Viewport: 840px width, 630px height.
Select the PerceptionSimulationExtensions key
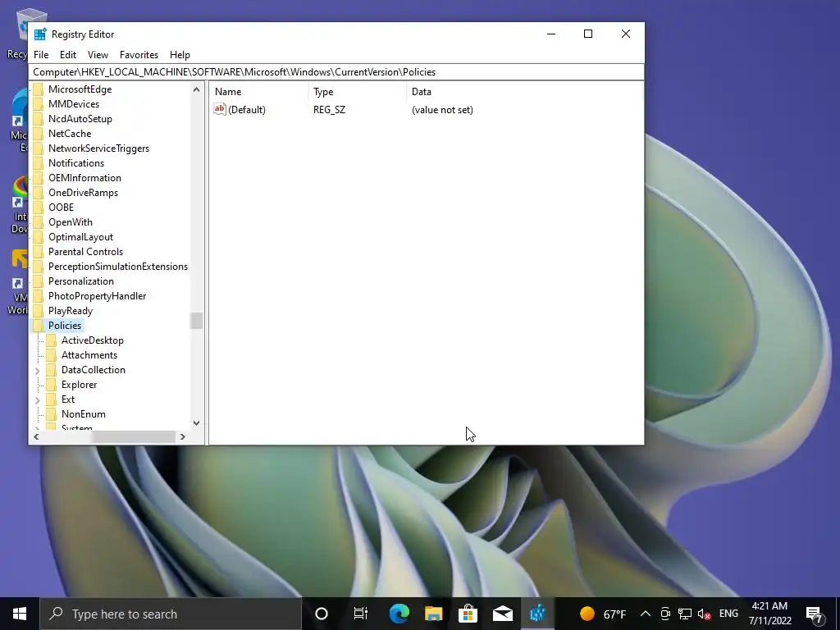(118, 267)
